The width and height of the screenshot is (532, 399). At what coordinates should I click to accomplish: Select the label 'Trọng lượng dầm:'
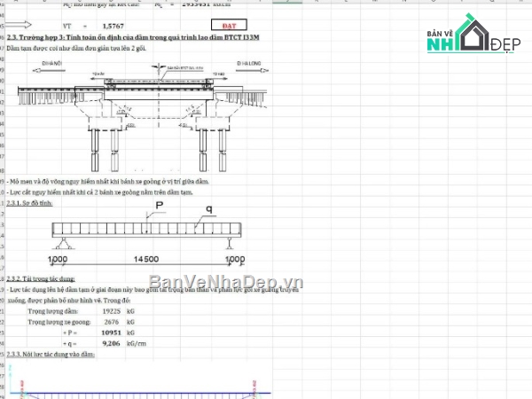[x=53, y=311]
